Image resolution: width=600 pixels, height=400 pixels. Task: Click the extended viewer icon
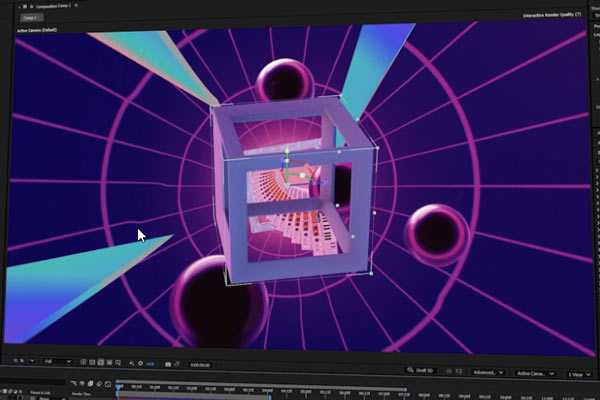pos(458,371)
